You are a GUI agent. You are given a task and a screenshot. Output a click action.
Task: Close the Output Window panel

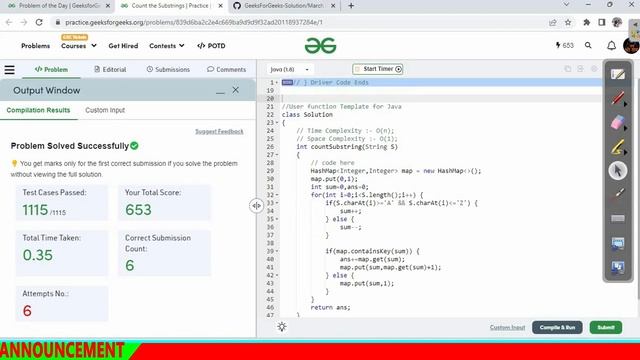(x=236, y=90)
